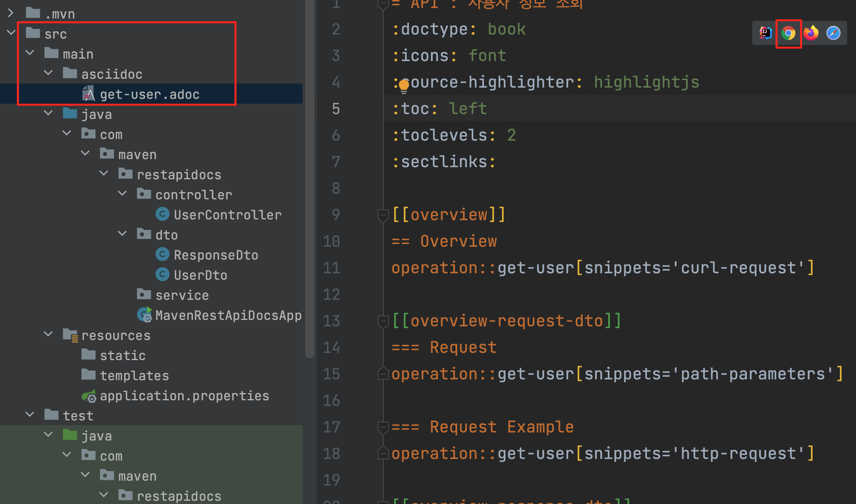Screen dimensions: 856x504
Task: Select get-user.adoc file in tree
Action: pyautogui.click(x=149, y=94)
